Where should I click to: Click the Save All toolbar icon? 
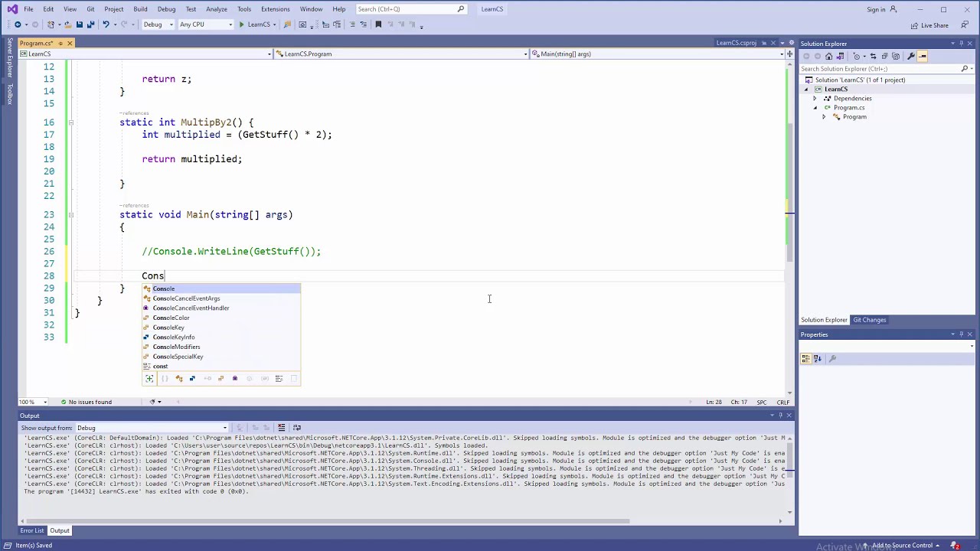click(x=90, y=24)
